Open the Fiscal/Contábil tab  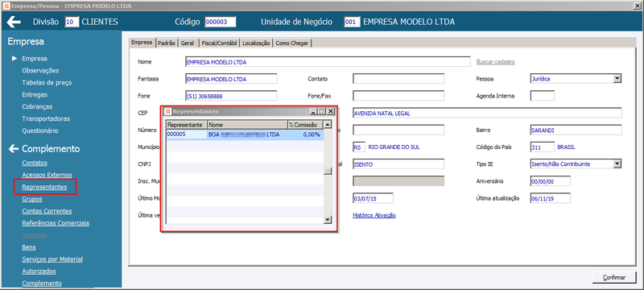(219, 43)
